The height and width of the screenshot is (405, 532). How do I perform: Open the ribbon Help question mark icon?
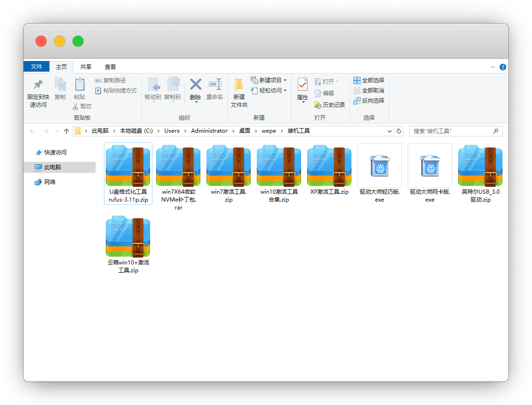[503, 67]
